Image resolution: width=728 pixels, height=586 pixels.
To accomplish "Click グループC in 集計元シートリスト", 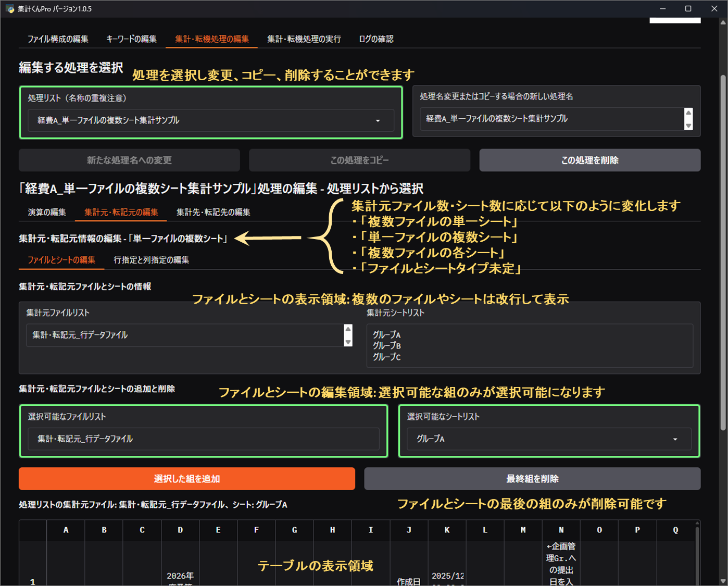I will point(387,357).
